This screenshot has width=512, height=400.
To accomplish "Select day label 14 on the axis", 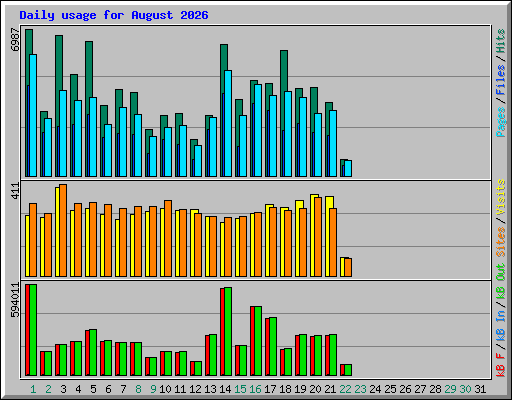I will click(x=225, y=389).
